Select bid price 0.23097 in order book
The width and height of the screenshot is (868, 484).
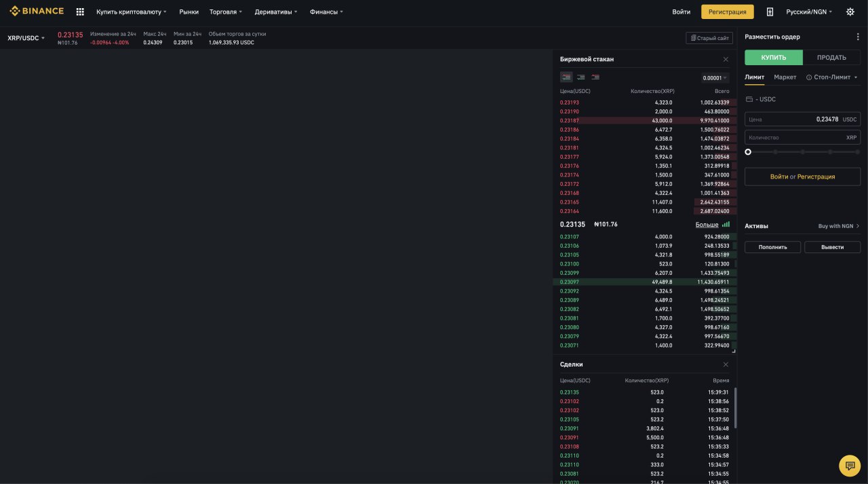point(570,282)
